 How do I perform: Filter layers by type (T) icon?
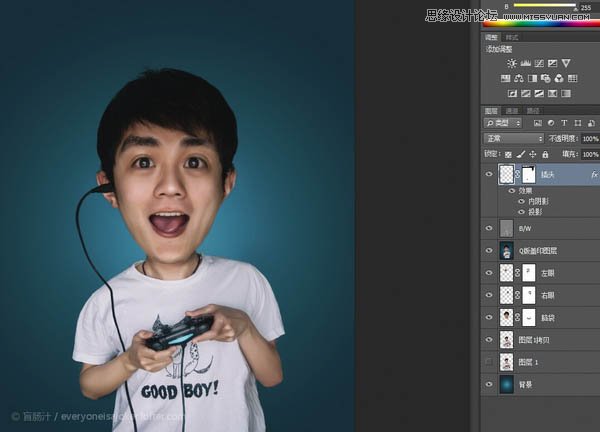pyautogui.click(x=564, y=123)
